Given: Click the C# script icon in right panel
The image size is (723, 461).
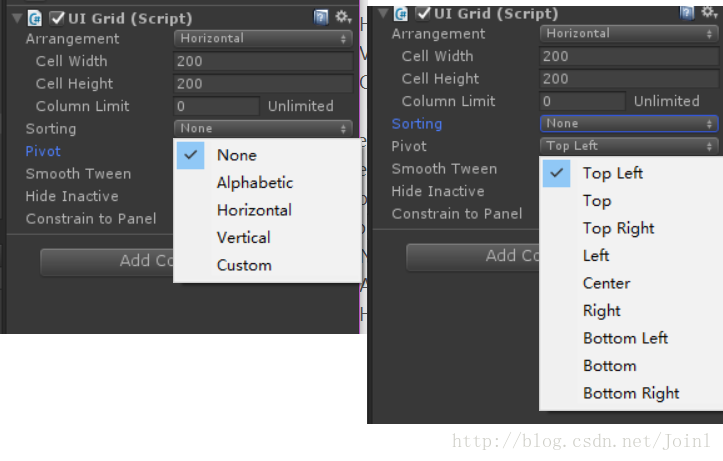Looking at the screenshot, I should tap(401, 14).
